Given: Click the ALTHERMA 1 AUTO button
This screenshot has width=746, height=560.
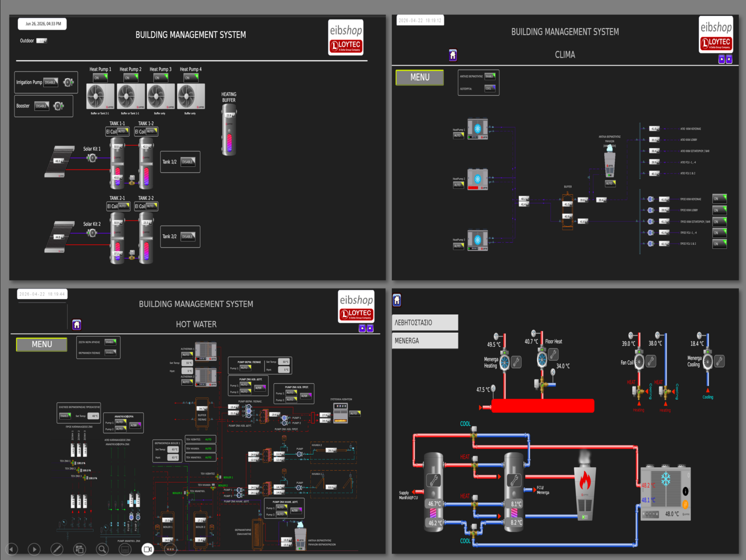Looking at the screenshot, I should click(187, 355).
